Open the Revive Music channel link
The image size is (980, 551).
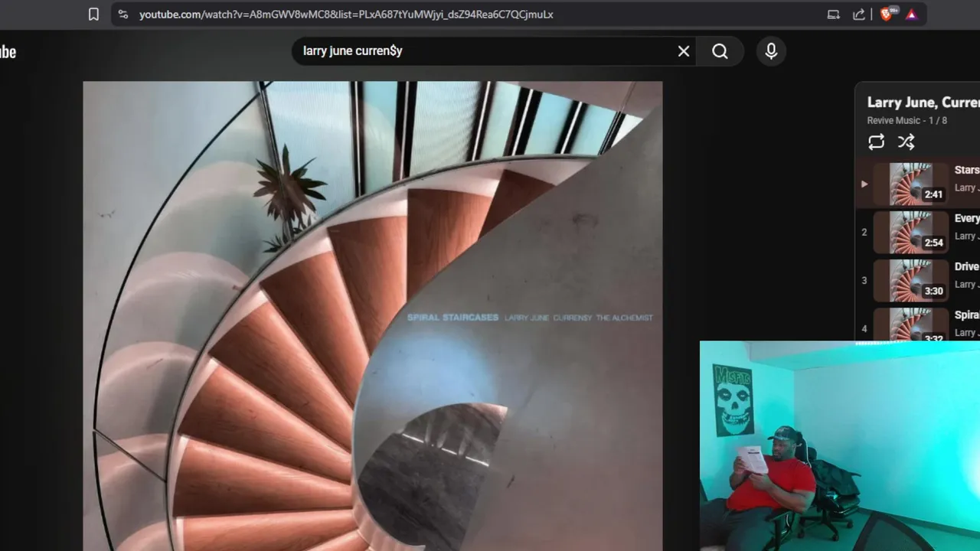point(893,121)
